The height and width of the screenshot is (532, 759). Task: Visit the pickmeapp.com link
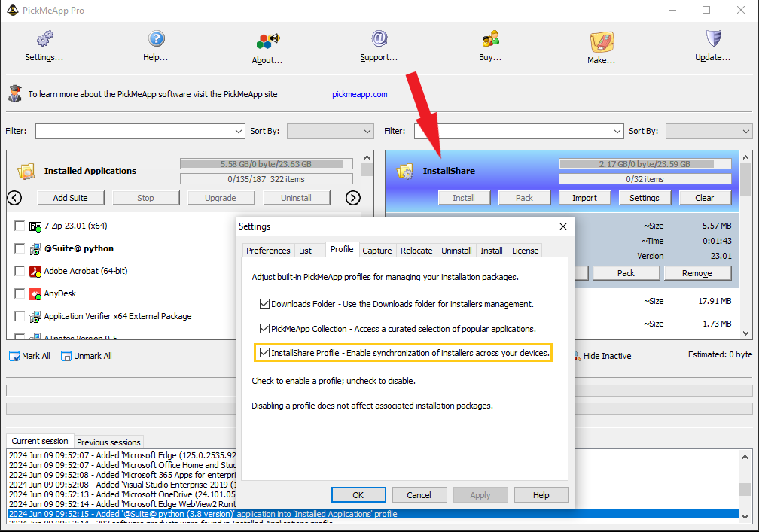pyautogui.click(x=360, y=94)
